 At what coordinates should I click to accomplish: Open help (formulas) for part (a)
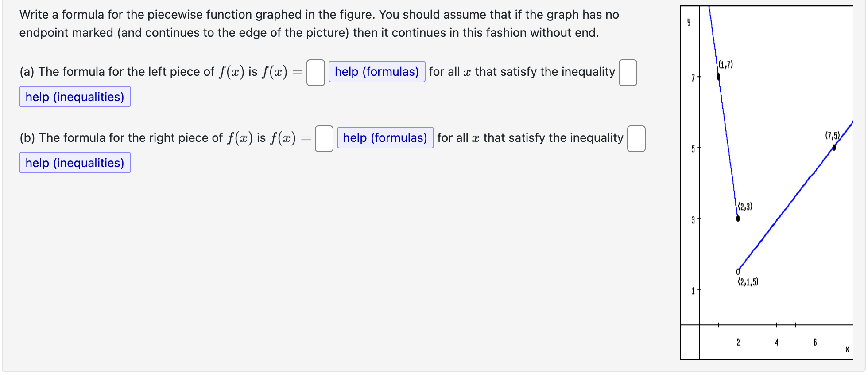377,72
